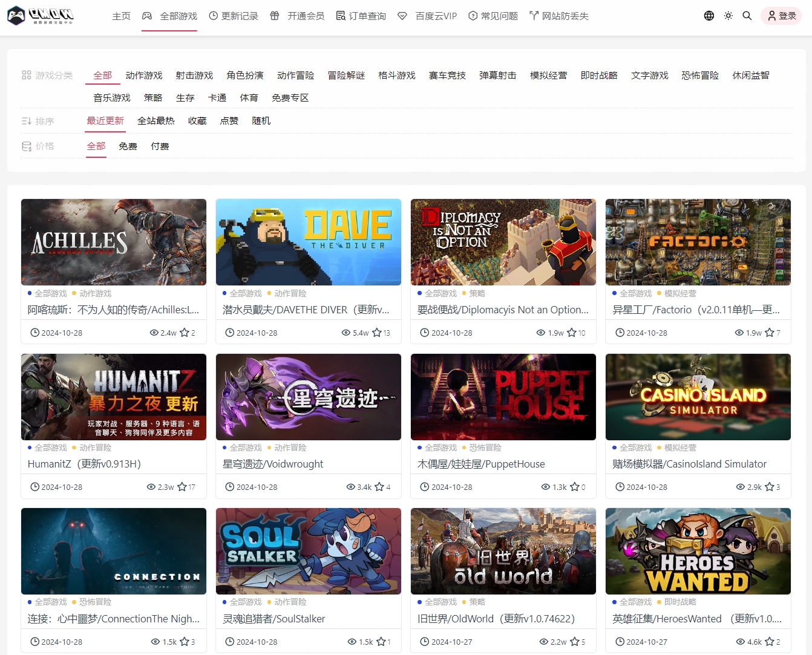
Task: Sort by 全站最热
Action: (x=156, y=120)
